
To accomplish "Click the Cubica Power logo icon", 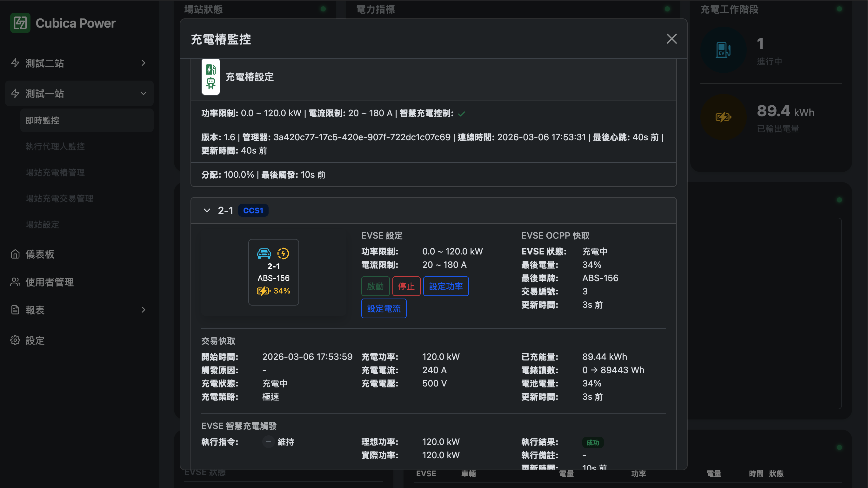I will pyautogui.click(x=20, y=23).
